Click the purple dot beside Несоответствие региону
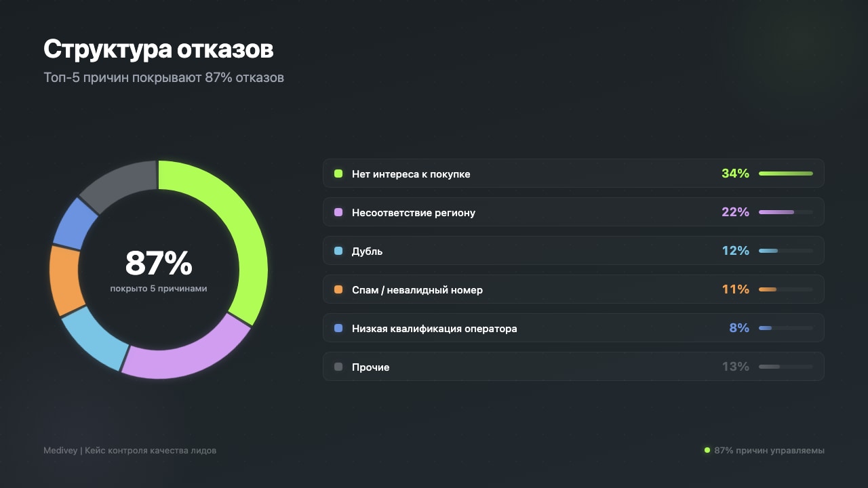Image resolution: width=868 pixels, height=488 pixels. [x=337, y=212]
